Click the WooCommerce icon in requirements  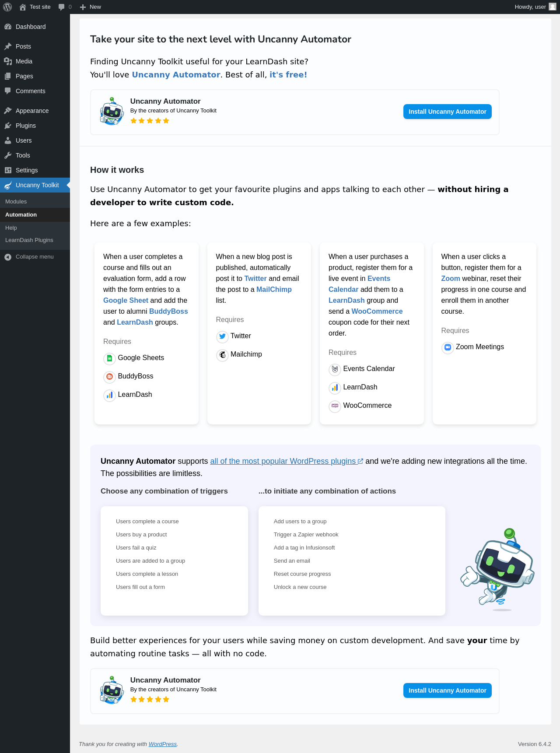[x=335, y=406]
